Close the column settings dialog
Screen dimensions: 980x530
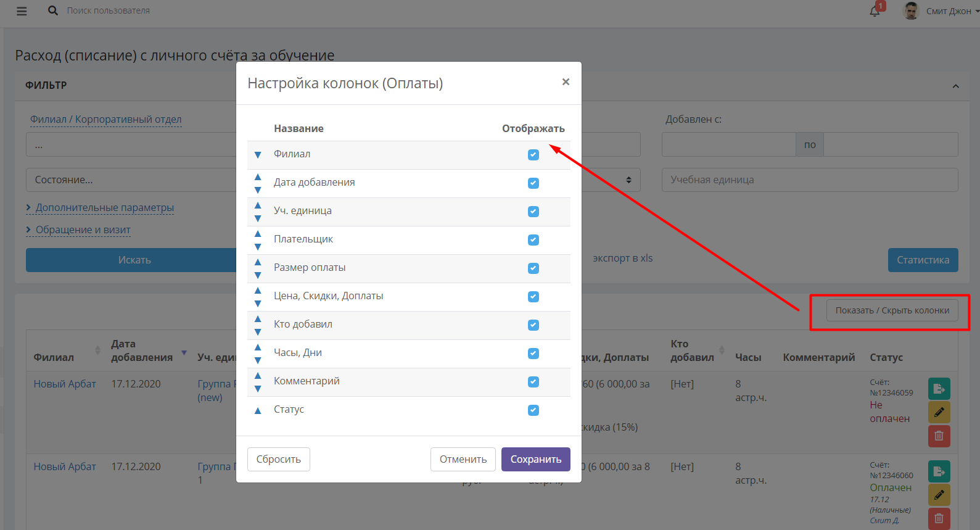click(x=566, y=82)
